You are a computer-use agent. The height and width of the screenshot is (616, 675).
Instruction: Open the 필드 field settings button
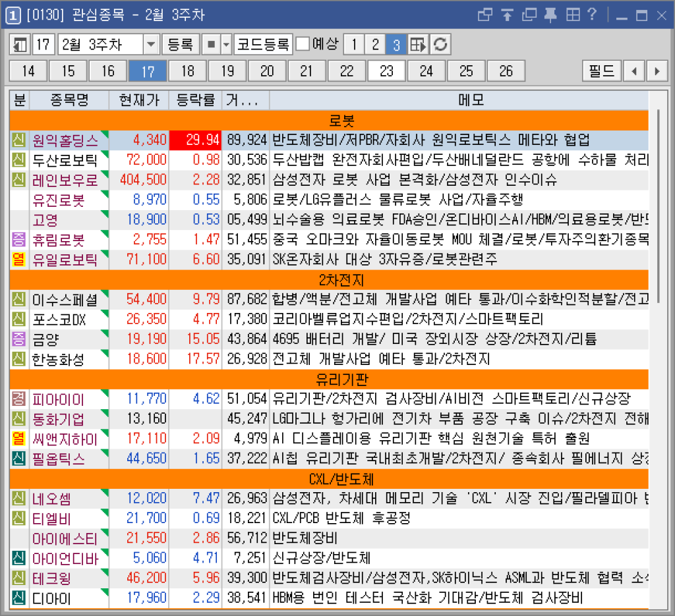click(602, 71)
